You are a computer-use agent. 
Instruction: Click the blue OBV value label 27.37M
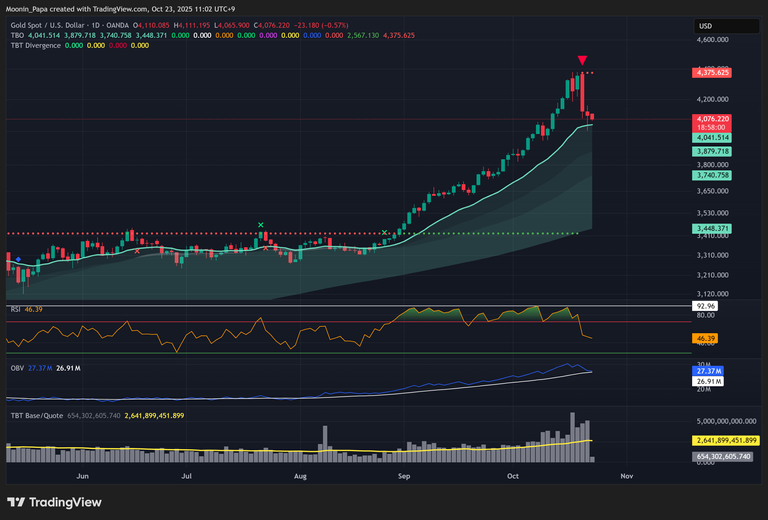[x=706, y=371]
